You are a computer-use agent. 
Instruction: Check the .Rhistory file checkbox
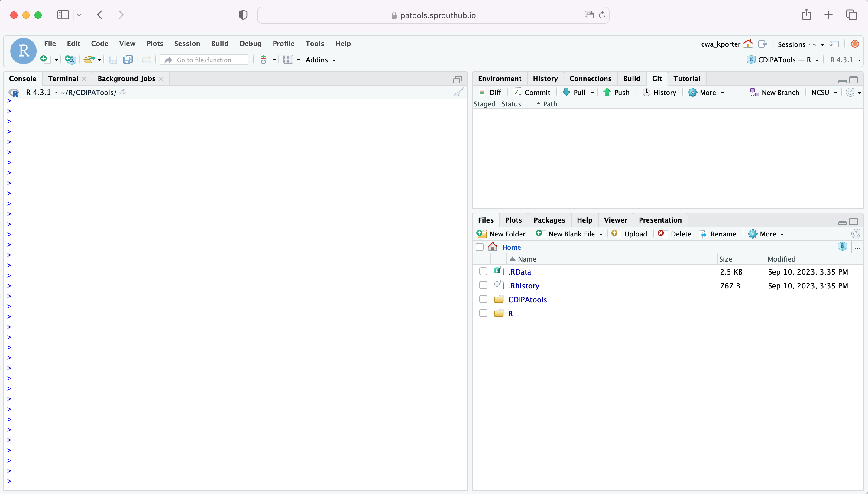tap(483, 285)
